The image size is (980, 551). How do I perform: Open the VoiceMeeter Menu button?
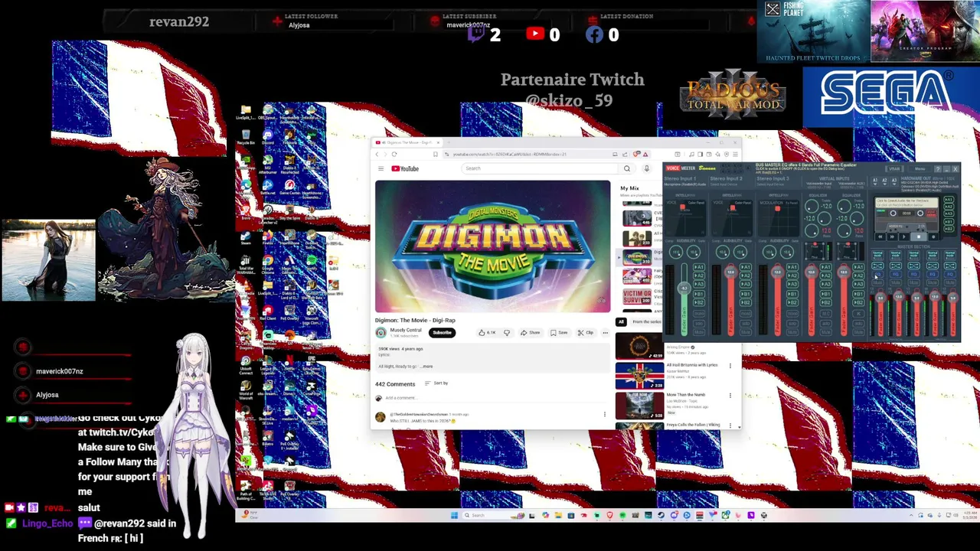point(920,169)
